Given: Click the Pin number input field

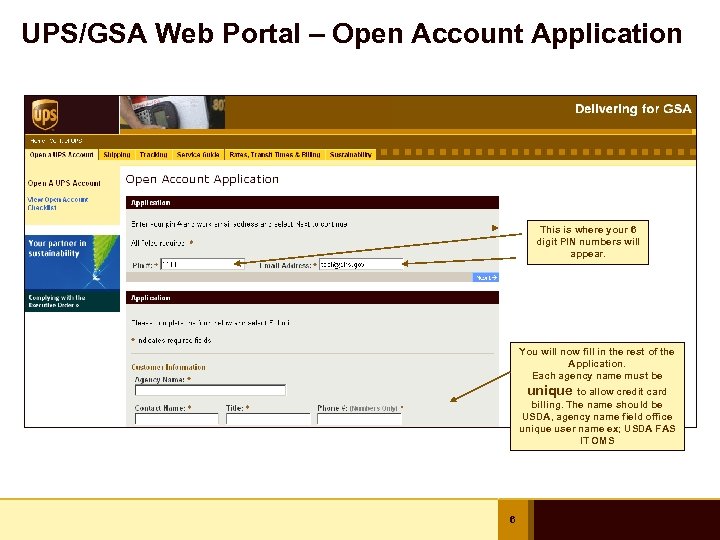Looking at the screenshot, I should [202, 264].
